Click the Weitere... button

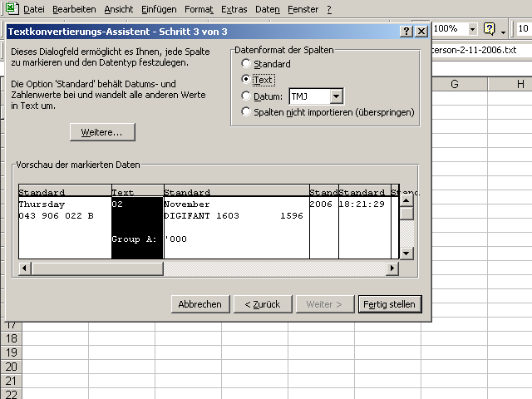(102, 132)
